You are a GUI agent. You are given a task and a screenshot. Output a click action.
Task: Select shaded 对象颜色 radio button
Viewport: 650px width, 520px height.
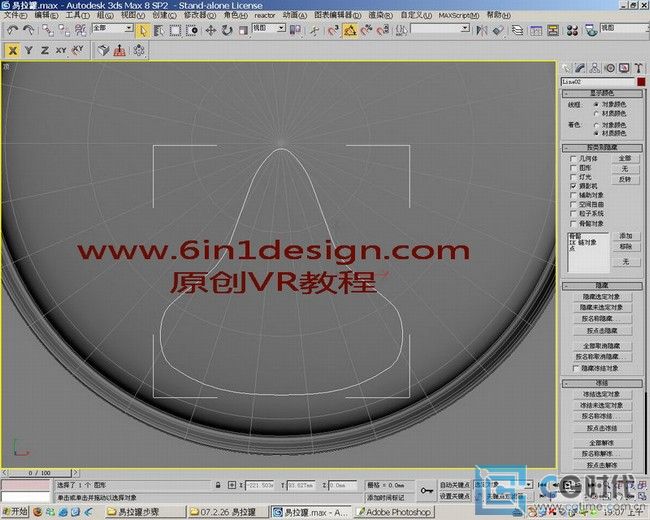596,125
